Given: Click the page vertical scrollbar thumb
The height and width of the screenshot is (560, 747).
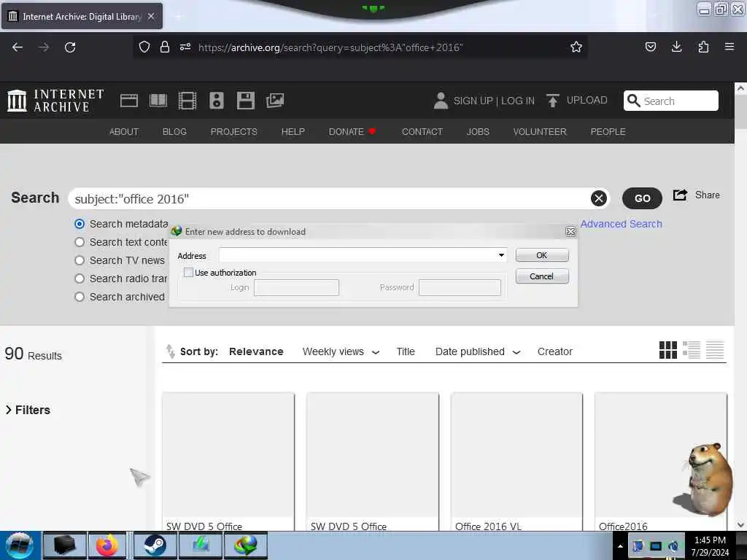Looking at the screenshot, I should pyautogui.click(x=740, y=112).
